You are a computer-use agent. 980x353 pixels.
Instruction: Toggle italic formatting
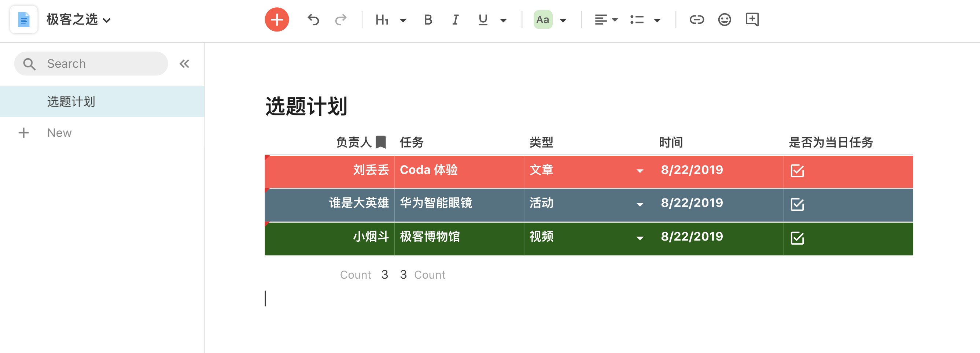click(x=456, y=19)
